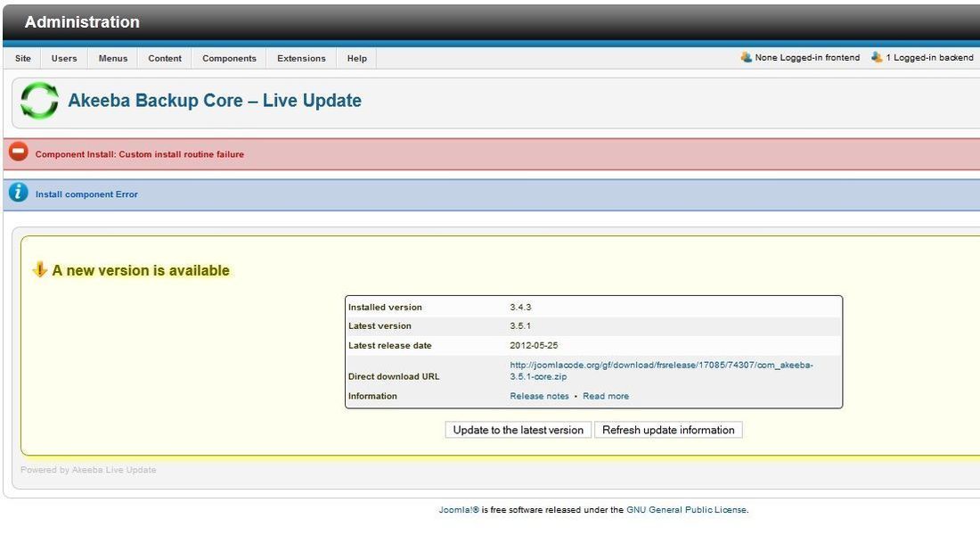Click the Administration header title
The height and width of the screenshot is (535, 980).
tap(82, 22)
